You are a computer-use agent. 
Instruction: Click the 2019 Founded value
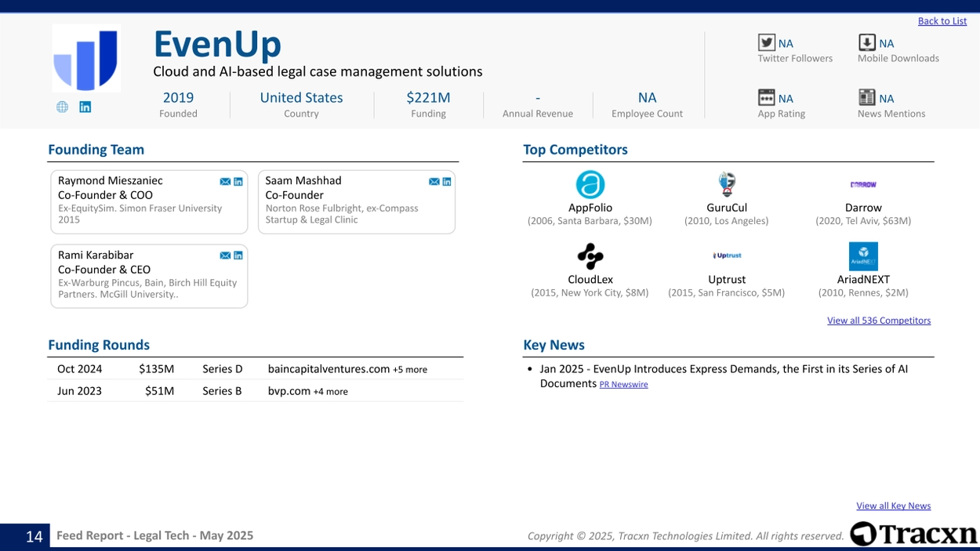pyautogui.click(x=178, y=98)
